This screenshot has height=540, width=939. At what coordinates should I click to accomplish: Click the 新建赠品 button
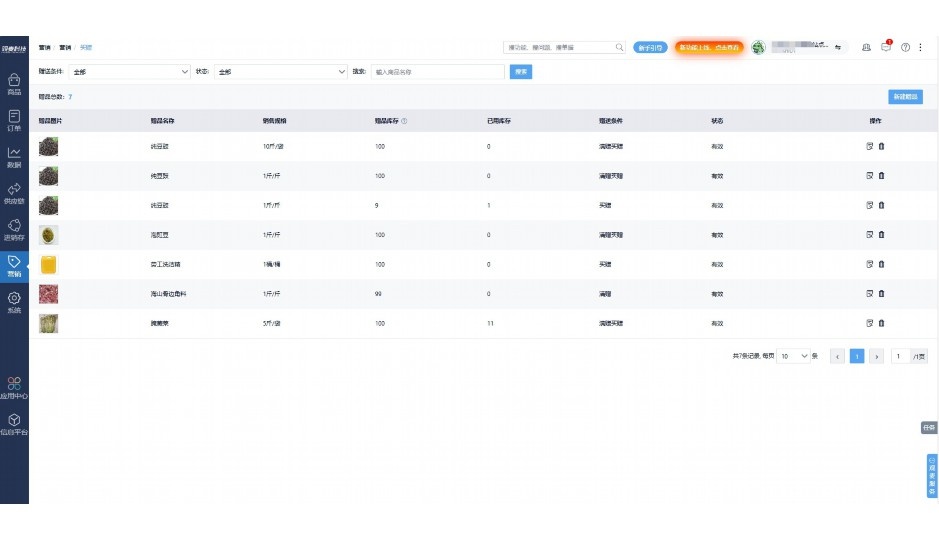click(x=904, y=97)
